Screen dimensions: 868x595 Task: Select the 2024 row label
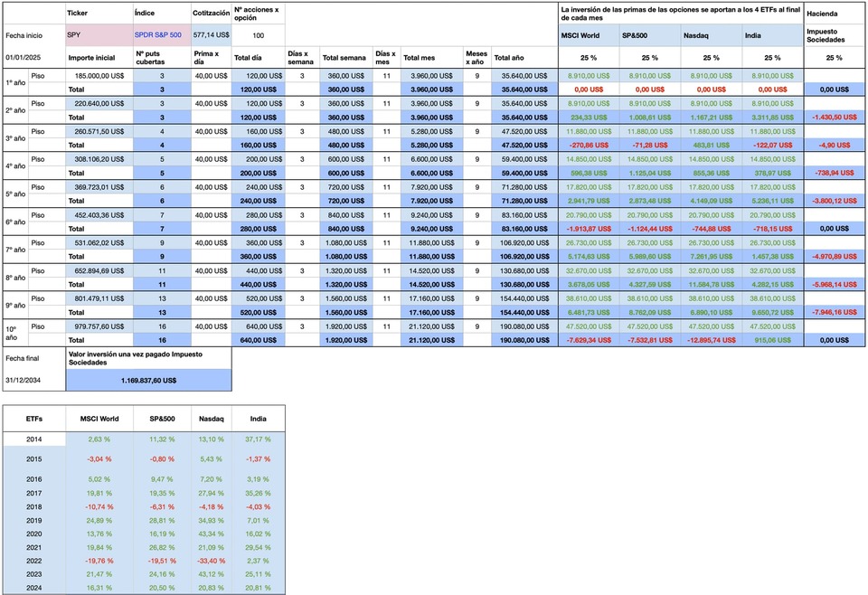[x=33, y=588]
